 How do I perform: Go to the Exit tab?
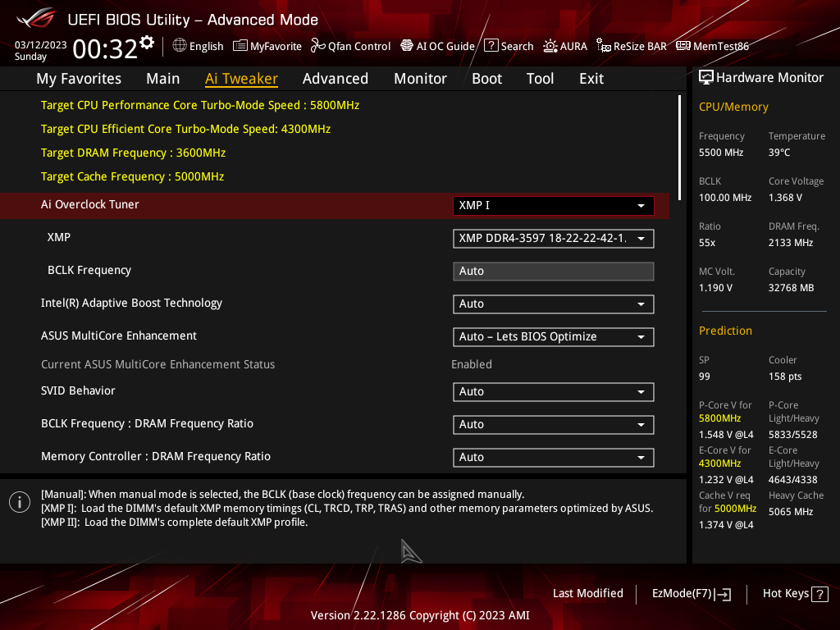(591, 79)
